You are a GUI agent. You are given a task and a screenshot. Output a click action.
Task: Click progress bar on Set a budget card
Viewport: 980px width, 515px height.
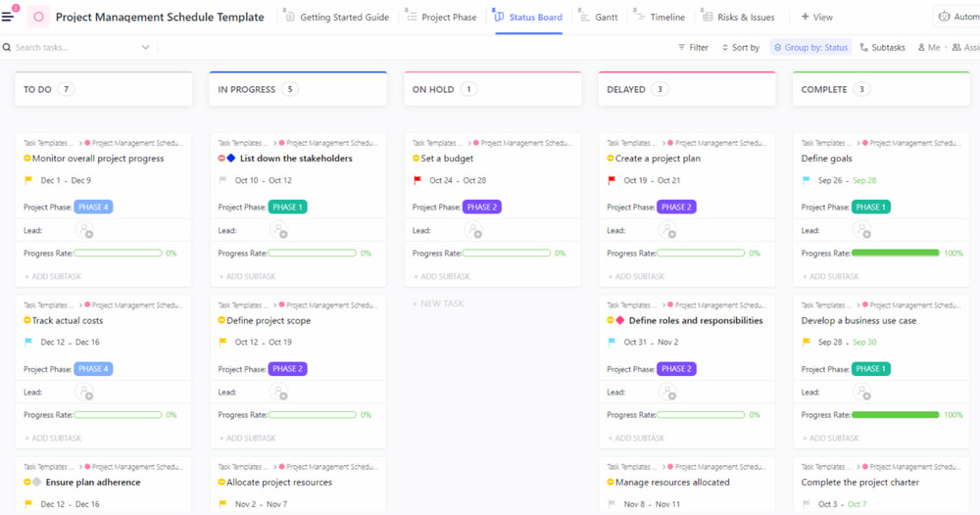click(507, 253)
